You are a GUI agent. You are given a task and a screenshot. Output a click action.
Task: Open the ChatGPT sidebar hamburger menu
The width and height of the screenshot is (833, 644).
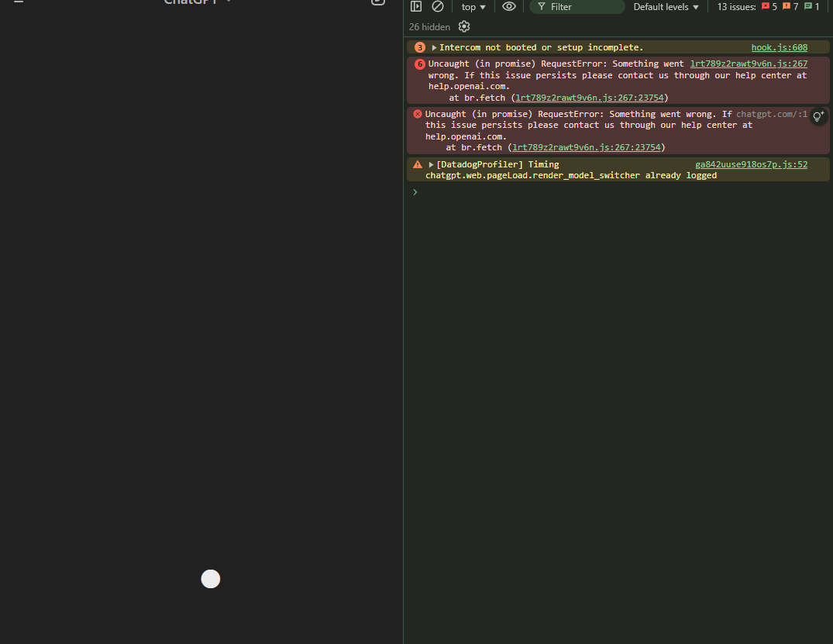tap(19, 3)
